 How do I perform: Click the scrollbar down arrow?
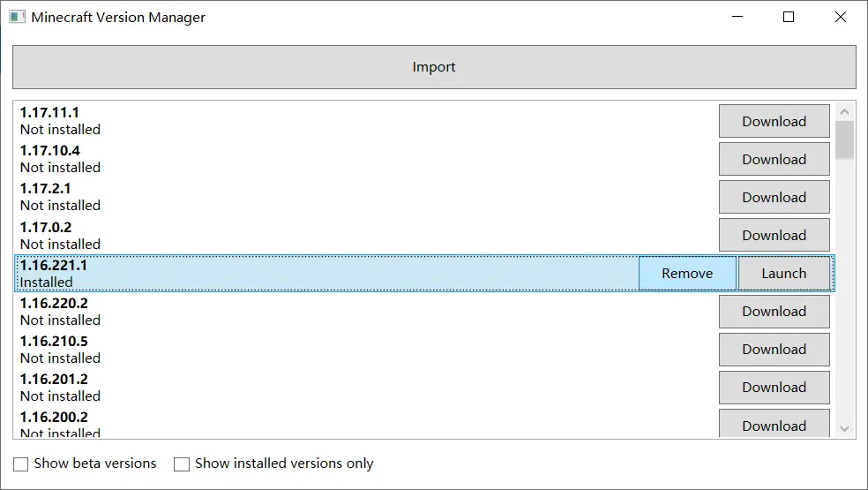[x=844, y=428]
